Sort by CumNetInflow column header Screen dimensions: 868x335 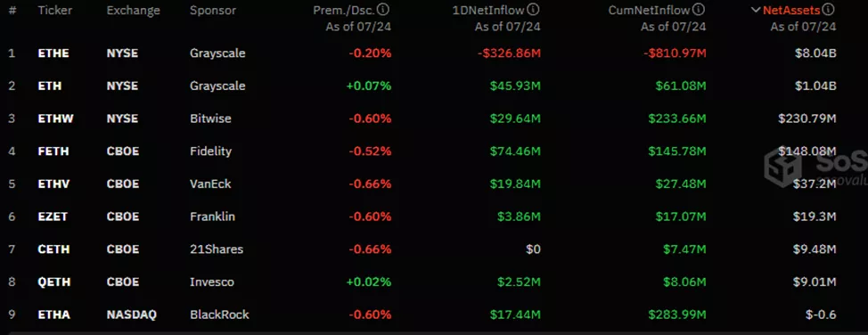coord(650,10)
